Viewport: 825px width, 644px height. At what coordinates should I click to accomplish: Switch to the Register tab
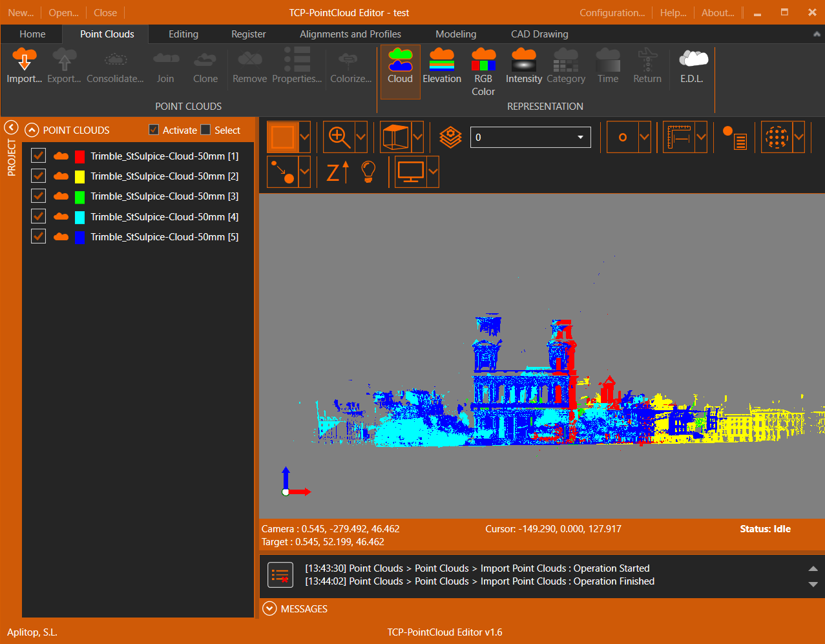tap(249, 34)
